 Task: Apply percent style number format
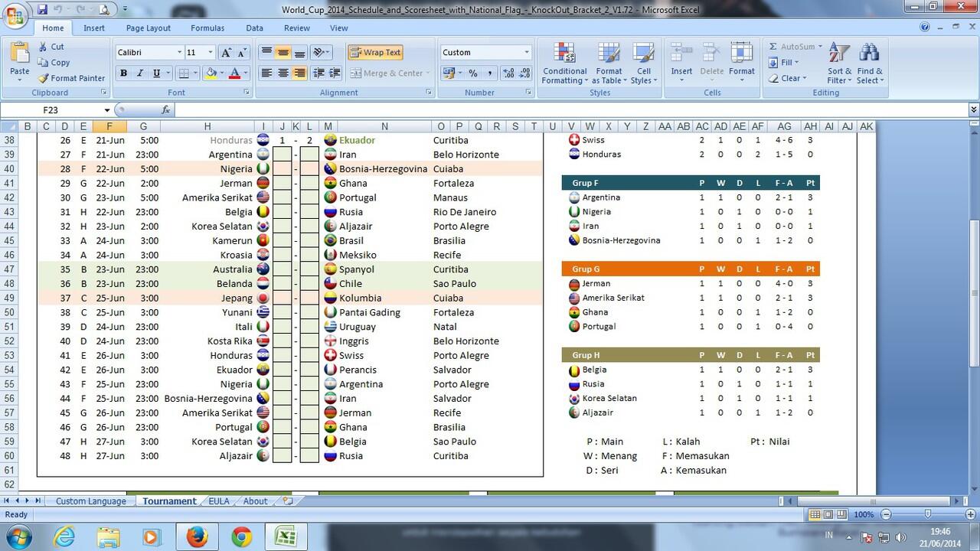click(x=473, y=73)
